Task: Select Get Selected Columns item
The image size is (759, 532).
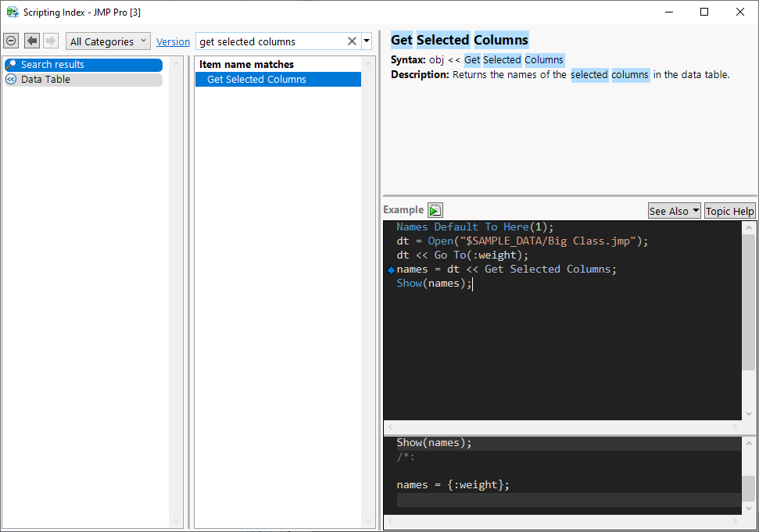Action: click(256, 80)
